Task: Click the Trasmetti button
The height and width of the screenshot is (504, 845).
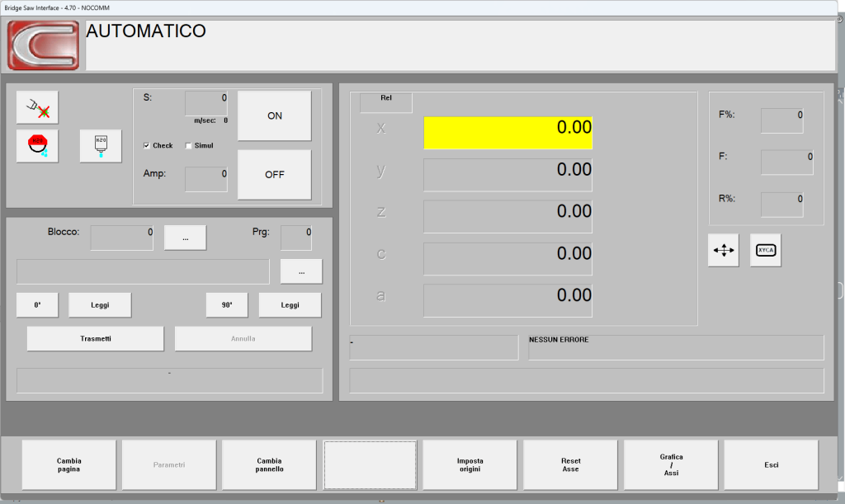Action: (x=96, y=339)
